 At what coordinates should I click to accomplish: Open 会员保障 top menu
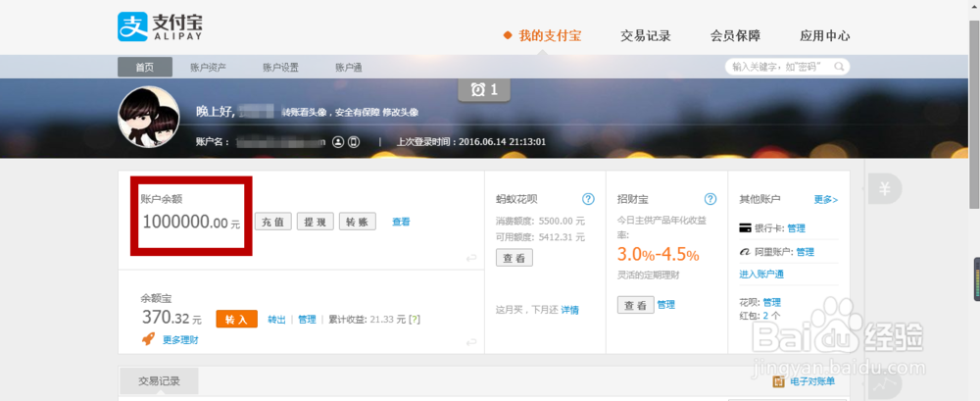[x=736, y=35]
